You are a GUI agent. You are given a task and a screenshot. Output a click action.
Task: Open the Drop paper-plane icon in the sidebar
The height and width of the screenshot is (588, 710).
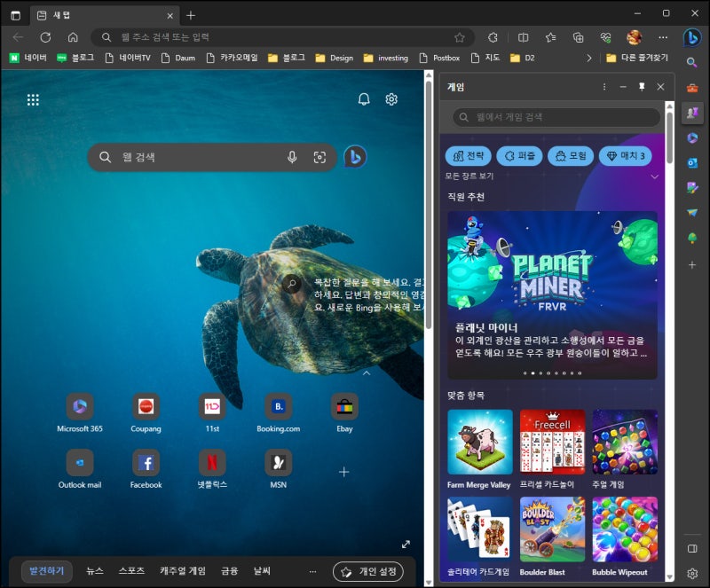coord(692,212)
